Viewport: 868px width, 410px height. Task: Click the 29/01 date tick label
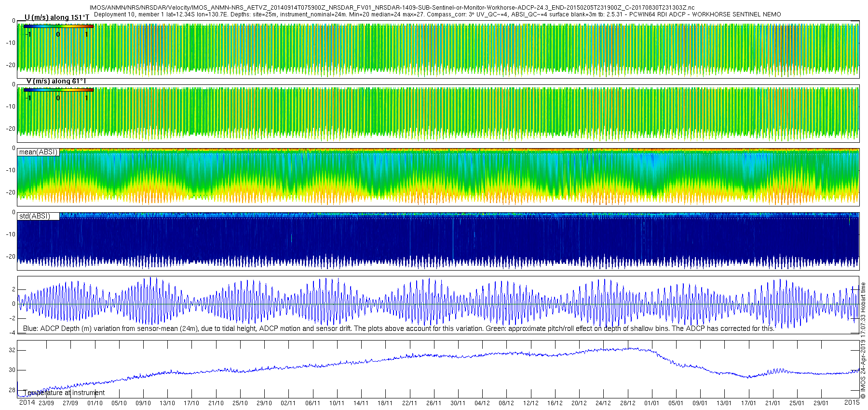pos(821,403)
